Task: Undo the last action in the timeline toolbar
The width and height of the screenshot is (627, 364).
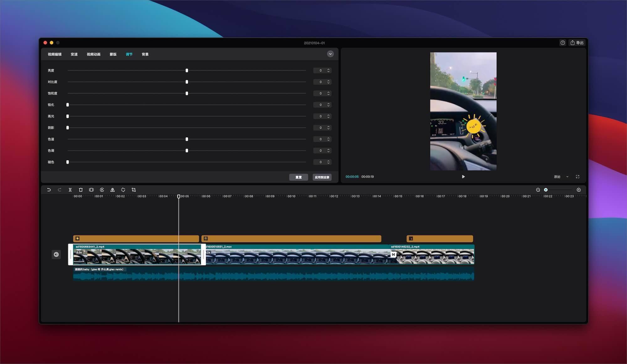Action: [x=49, y=190]
